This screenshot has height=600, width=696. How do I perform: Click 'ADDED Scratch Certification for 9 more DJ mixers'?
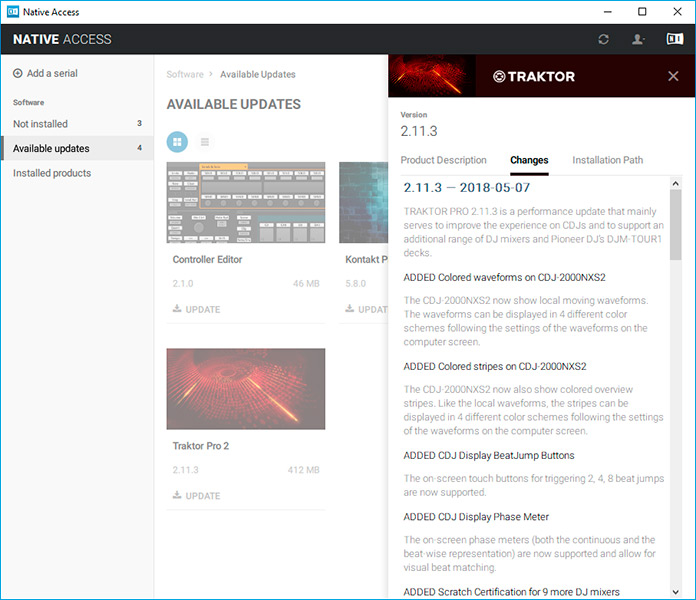(511, 592)
